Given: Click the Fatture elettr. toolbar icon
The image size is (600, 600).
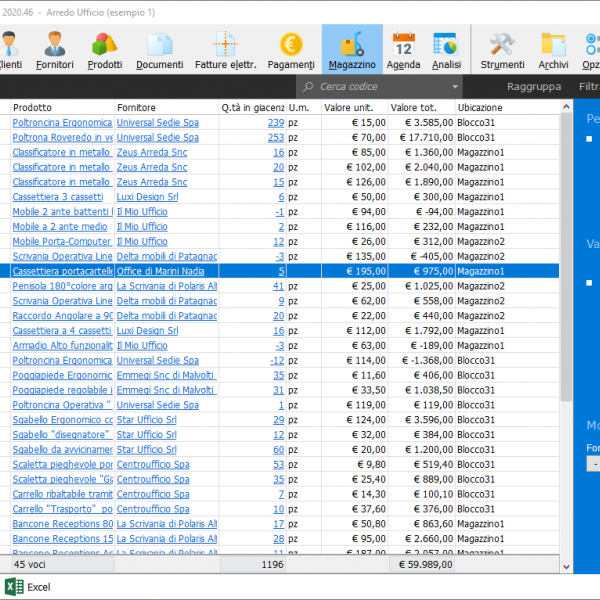Looking at the screenshot, I should click(226, 49).
